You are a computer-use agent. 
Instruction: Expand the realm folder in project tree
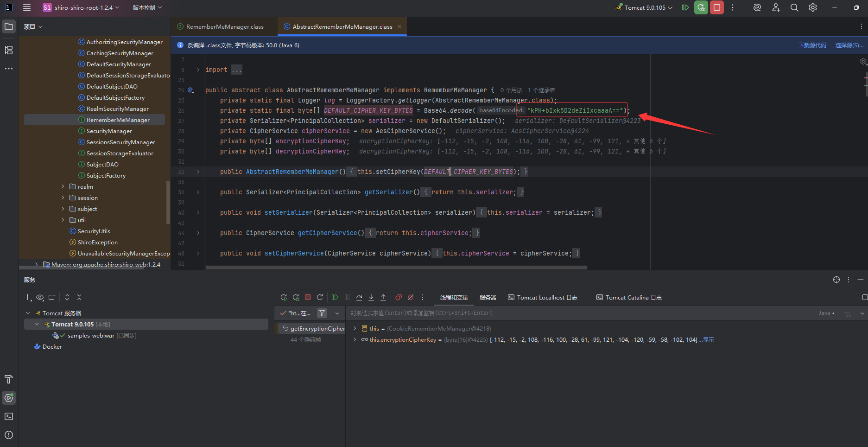tap(63, 186)
